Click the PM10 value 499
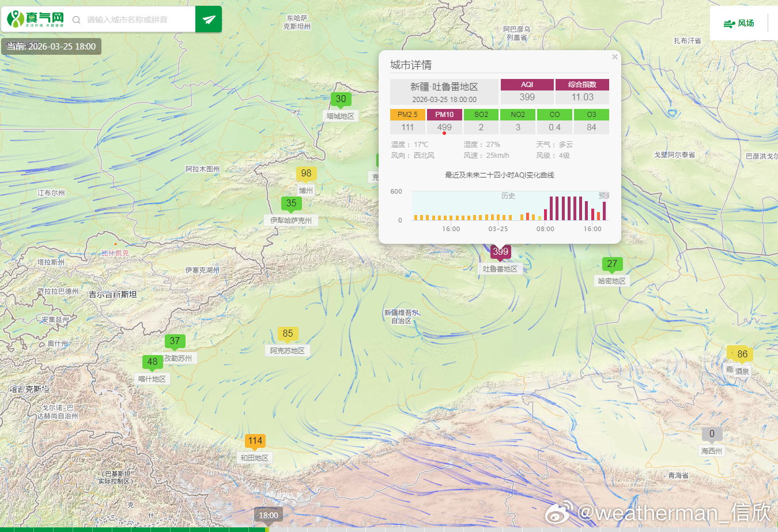Image resolution: width=778 pixels, height=532 pixels. (444, 127)
